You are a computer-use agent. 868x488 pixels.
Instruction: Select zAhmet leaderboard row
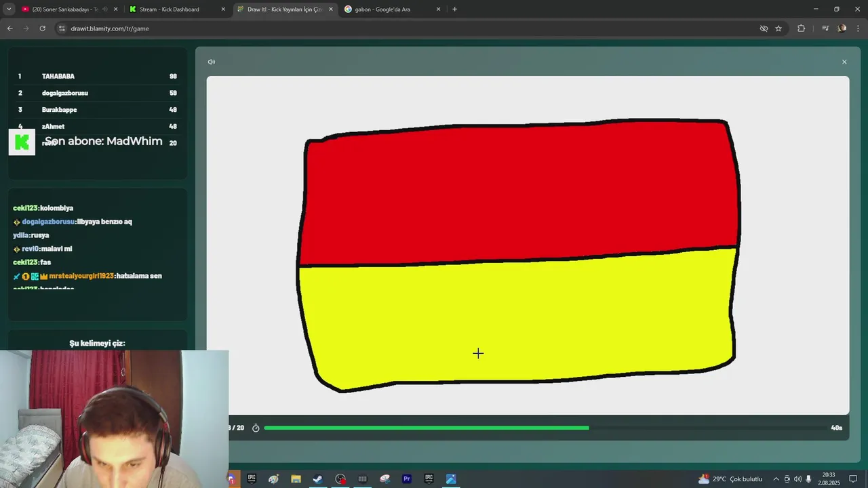click(x=98, y=127)
